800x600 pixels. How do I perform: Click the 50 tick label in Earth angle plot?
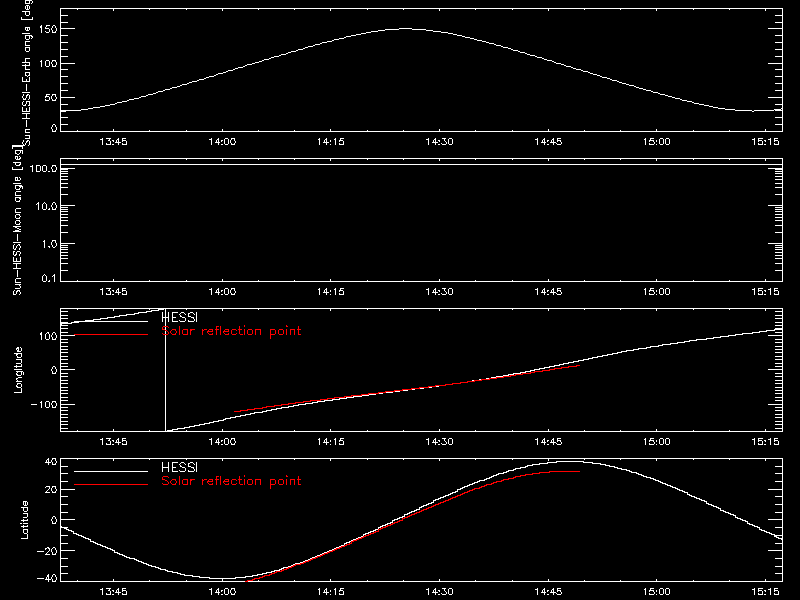pos(51,98)
